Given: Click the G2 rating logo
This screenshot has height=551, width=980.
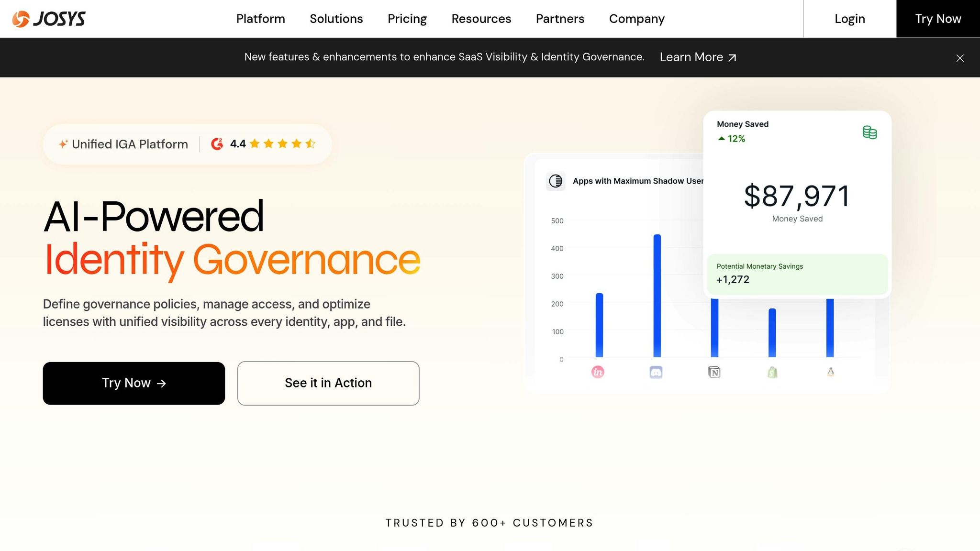Looking at the screenshot, I should pyautogui.click(x=217, y=144).
